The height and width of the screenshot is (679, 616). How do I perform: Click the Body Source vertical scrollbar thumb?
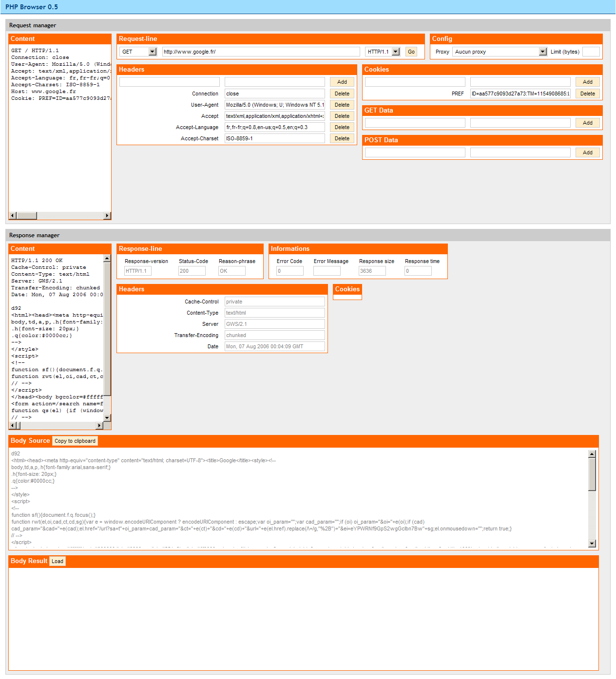point(592,474)
